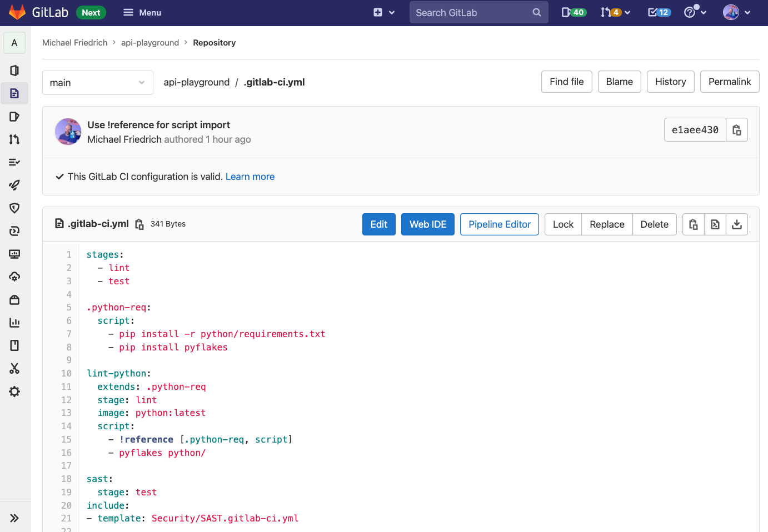768x532 pixels.
Task: Open the Analytics chart icon
Action: click(14, 322)
